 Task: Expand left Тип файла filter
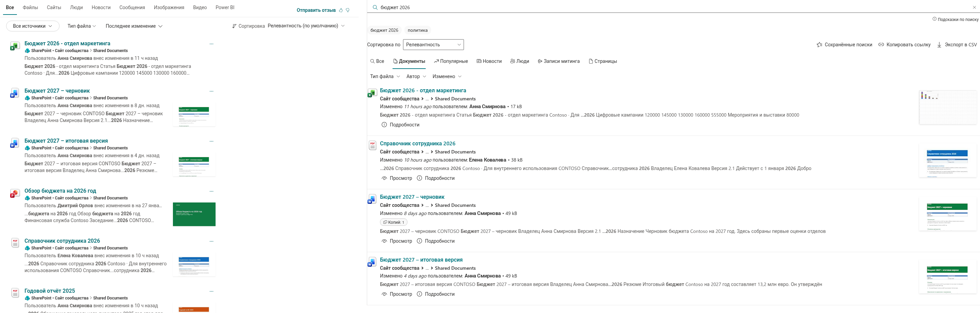pyautogui.click(x=82, y=26)
